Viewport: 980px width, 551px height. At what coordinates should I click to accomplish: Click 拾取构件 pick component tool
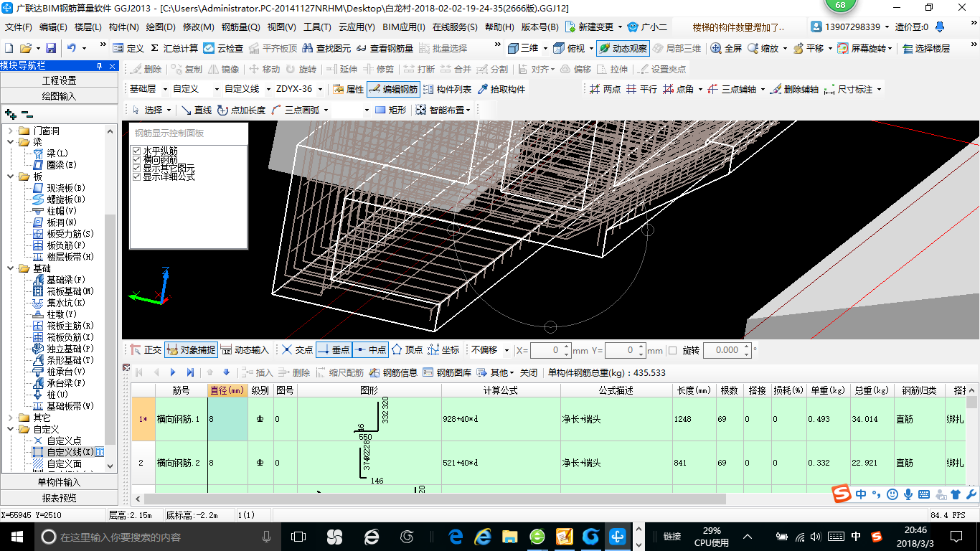[501, 89]
